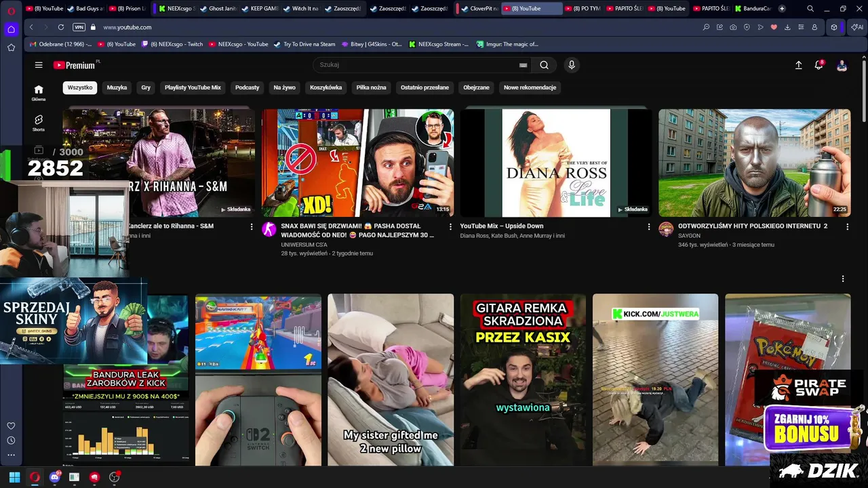The height and width of the screenshot is (488, 868).
Task: Open the account avatar menu
Action: 842,65
